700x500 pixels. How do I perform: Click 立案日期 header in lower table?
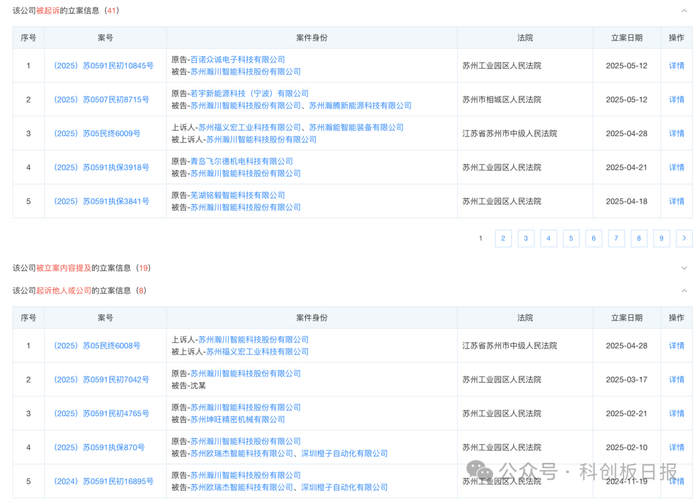tap(626, 318)
